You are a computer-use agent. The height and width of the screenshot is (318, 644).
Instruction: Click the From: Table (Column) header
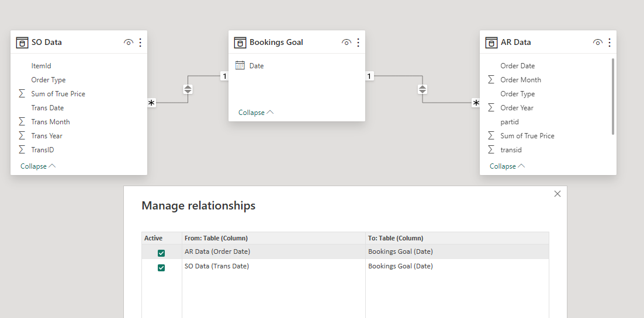273,238
